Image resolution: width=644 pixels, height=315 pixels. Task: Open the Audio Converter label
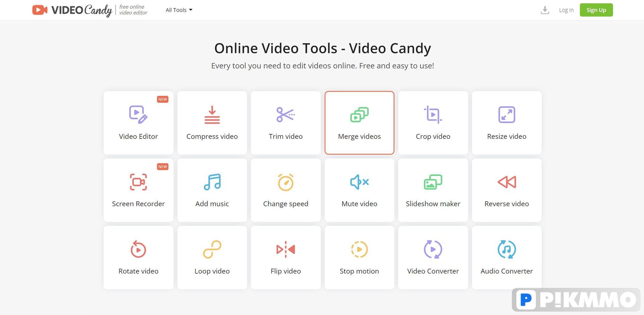(x=506, y=271)
